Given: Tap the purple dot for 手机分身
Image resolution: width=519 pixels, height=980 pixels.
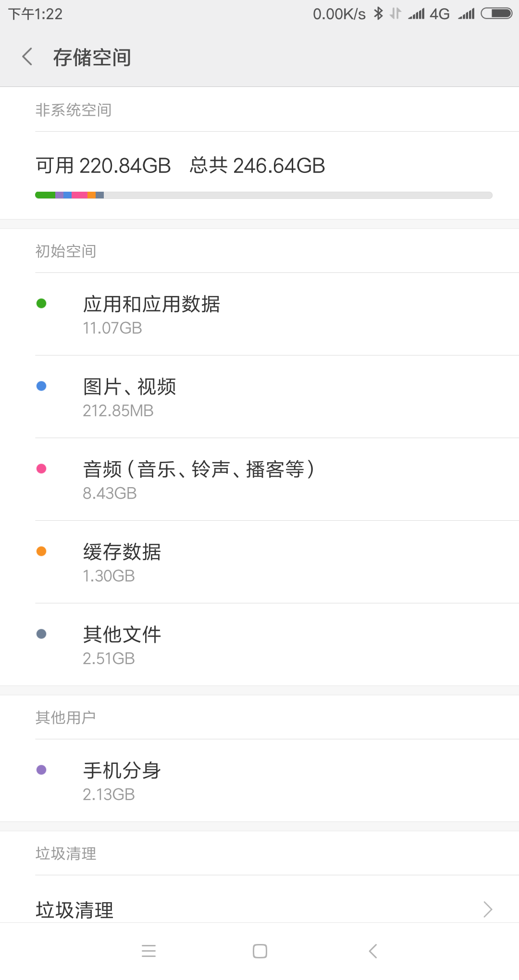Looking at the screenshot, I should (41, 770).
